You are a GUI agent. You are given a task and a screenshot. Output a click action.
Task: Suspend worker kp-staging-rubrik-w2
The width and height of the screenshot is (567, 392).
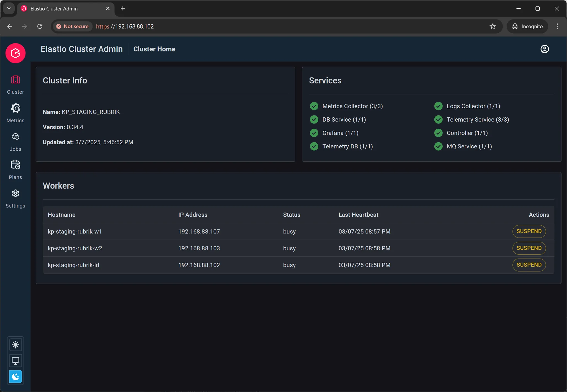coord(529,248)
